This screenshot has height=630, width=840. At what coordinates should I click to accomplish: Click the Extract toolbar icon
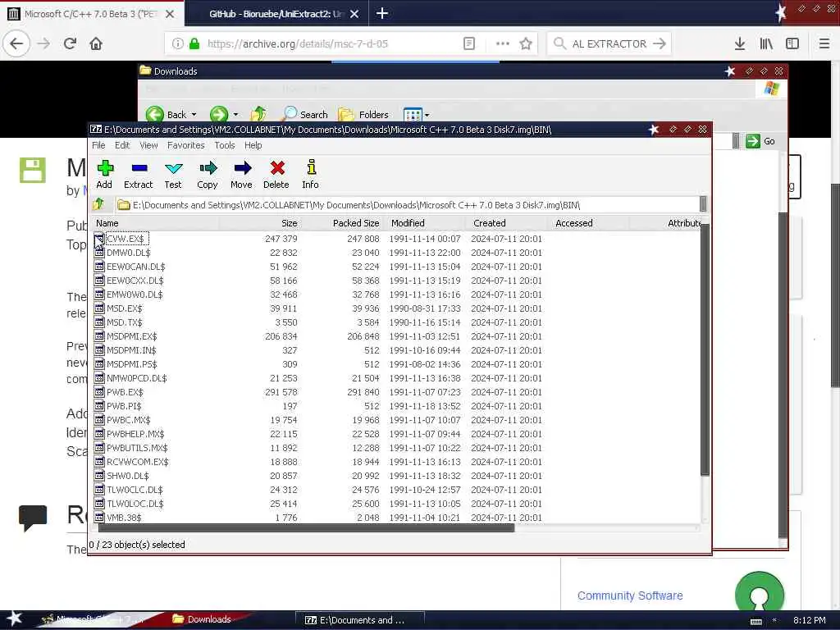pyautogui.click(x=138, y=175)
